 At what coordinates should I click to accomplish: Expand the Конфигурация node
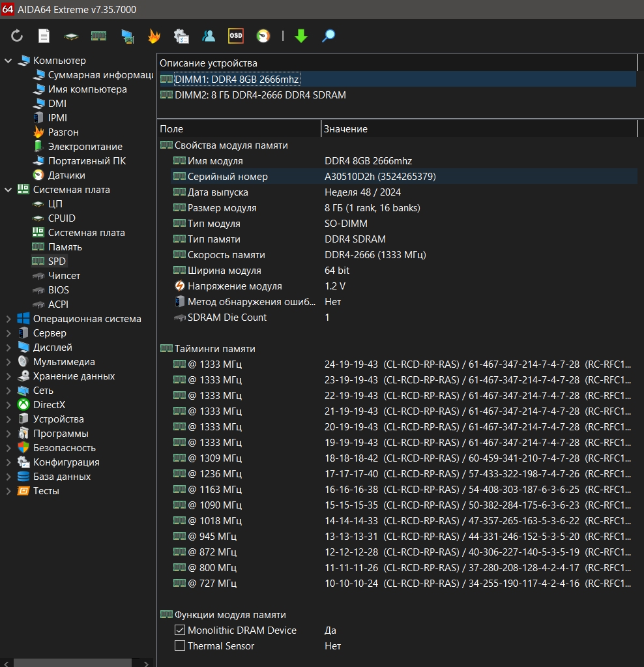click(8, 462)
